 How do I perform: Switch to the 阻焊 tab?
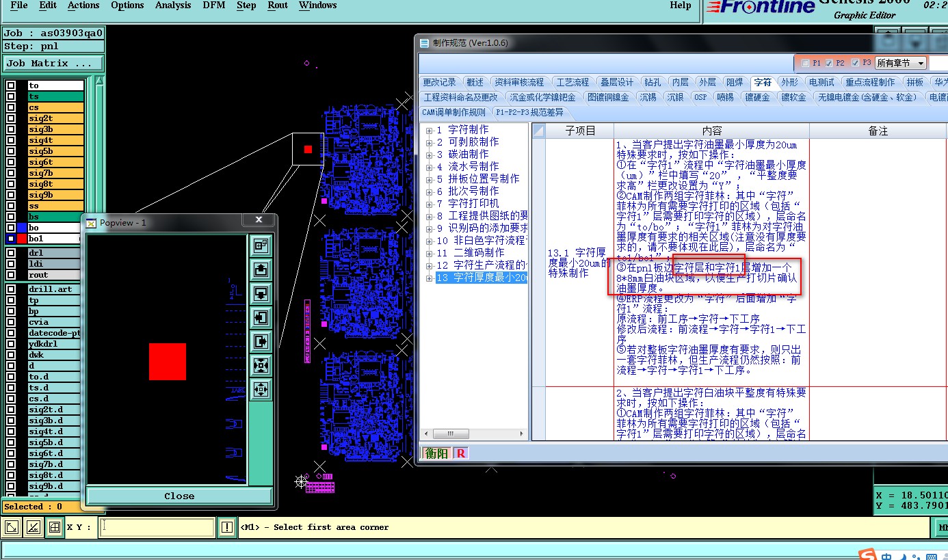(735, 82)
